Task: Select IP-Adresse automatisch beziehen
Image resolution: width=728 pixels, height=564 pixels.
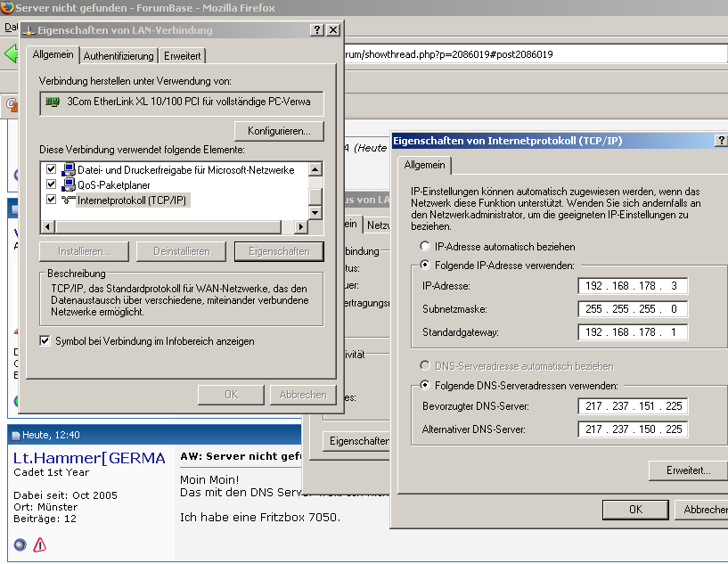Action: [424, 246]
